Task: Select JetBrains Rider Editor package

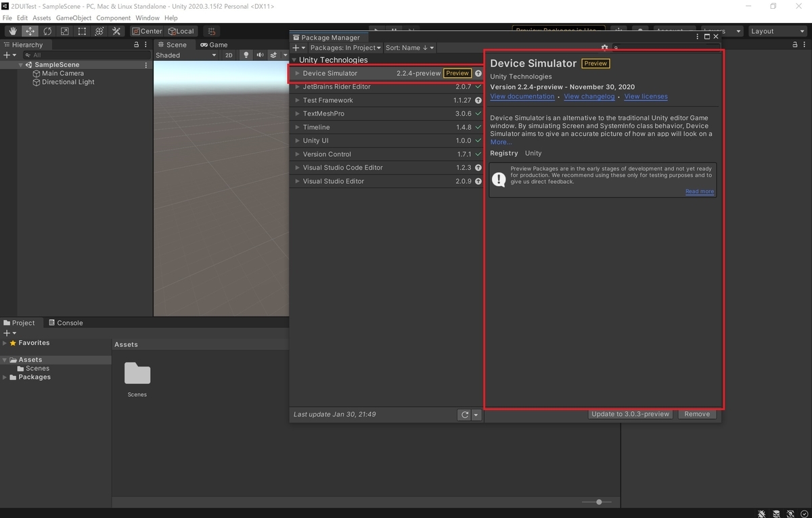Action: tap(386, 87)
